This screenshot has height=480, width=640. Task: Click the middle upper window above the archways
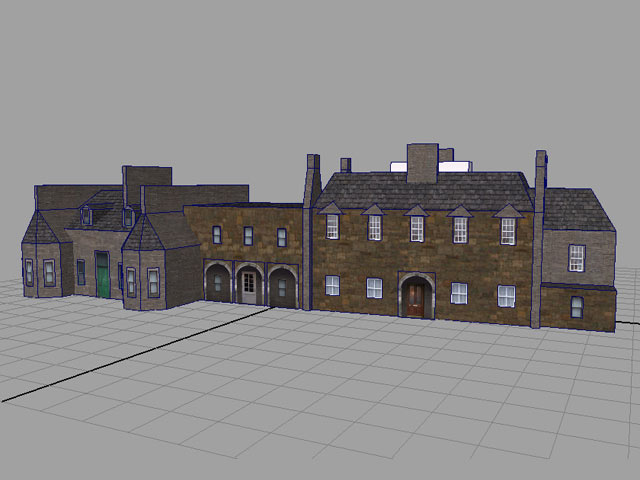(248, 235)
